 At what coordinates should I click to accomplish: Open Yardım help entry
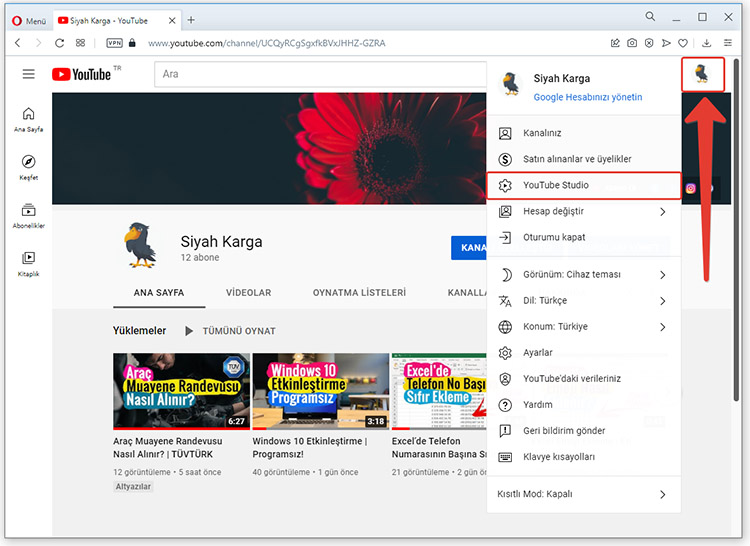[x=584, y=405]
